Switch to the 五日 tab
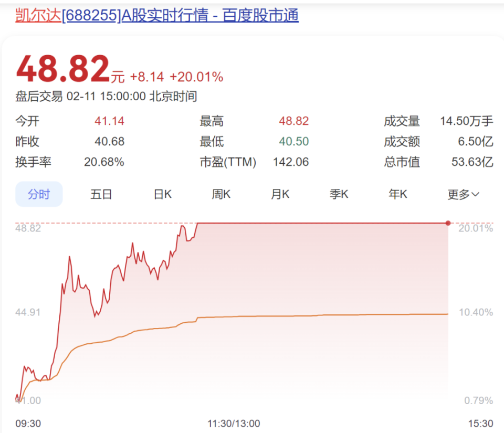Image resolution: width=504 pixels, height=433 pixels. [101, 194]
